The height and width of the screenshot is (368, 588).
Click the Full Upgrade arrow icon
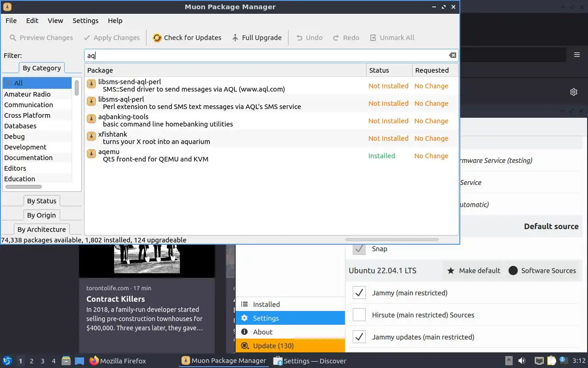coord(235,38)
